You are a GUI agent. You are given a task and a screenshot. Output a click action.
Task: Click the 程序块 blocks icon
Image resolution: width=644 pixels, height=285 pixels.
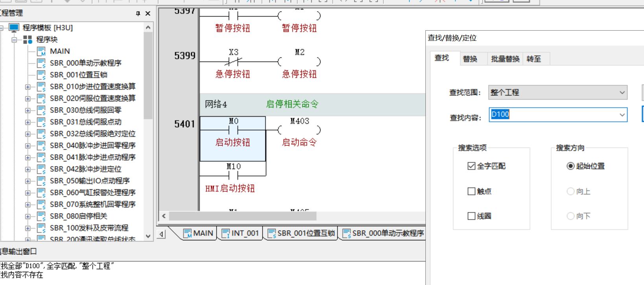coord(28,40)
